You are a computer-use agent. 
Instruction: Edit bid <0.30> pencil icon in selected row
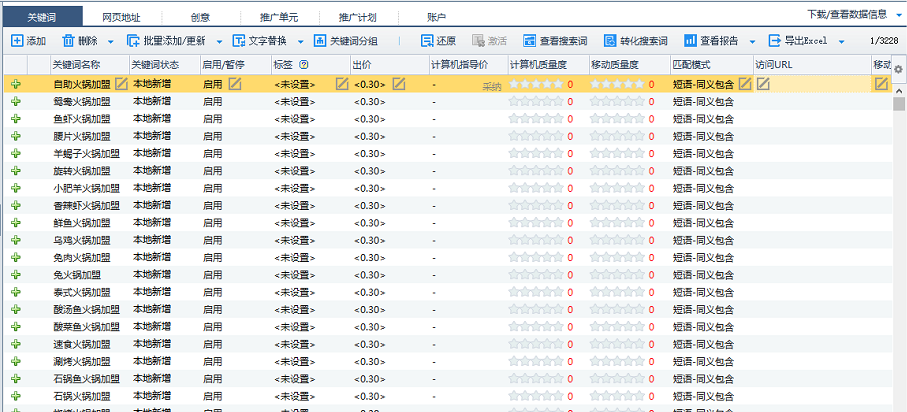click(399, 84)
